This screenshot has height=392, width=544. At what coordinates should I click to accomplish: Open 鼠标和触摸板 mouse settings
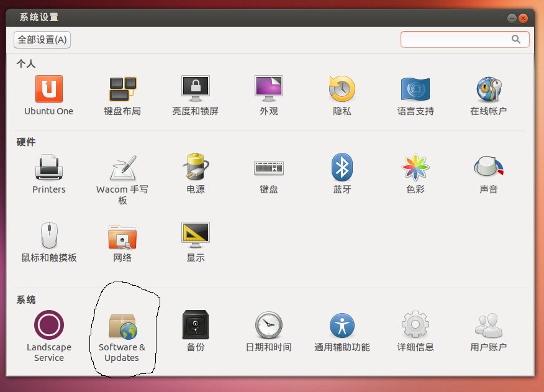click(49, 242)
